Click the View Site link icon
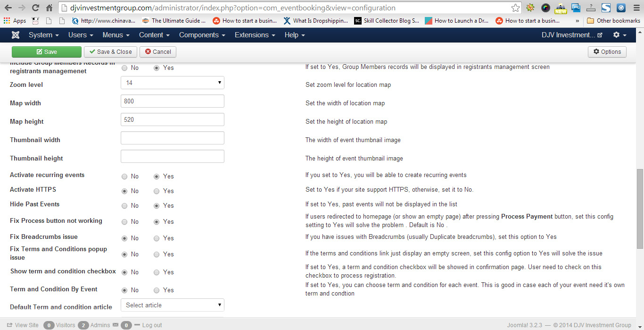 tap(9, 325)
